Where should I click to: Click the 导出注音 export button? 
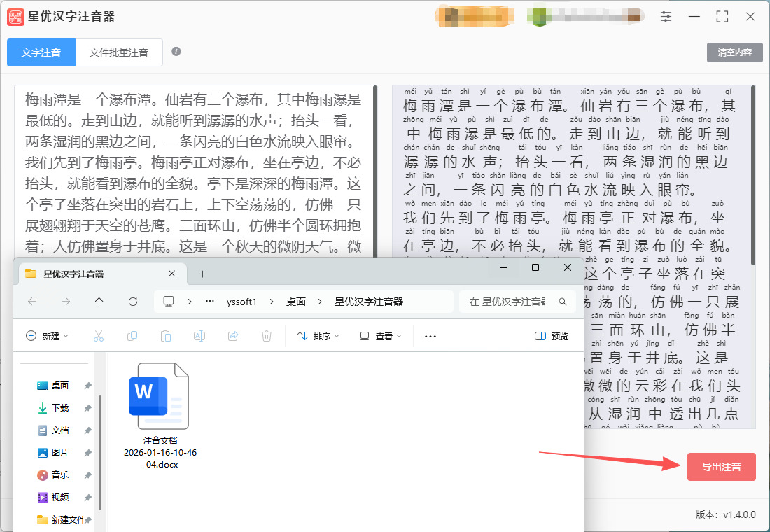[722, 467]
